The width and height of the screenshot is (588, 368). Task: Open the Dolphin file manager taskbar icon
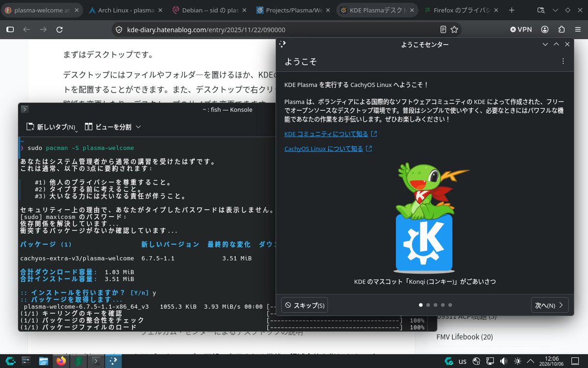click(x=44, y=361)
